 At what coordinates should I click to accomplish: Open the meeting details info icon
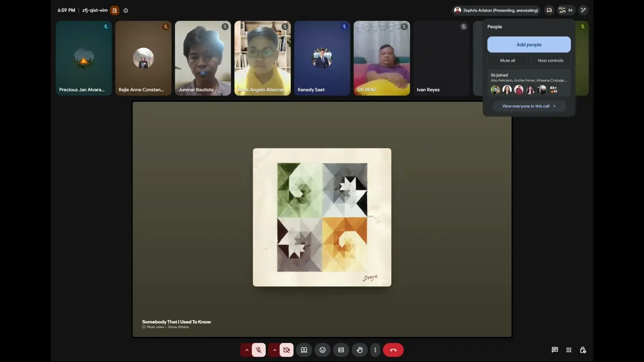coord(126,11)
